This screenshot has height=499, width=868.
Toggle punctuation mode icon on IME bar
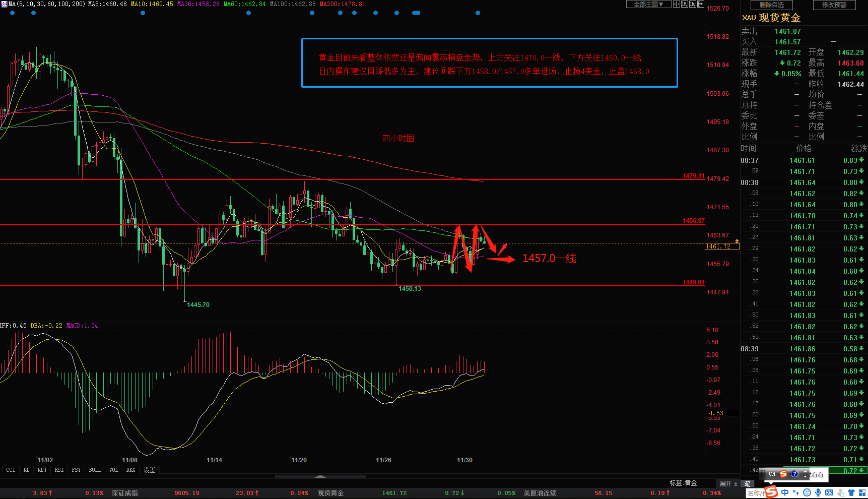coord(796,492)
